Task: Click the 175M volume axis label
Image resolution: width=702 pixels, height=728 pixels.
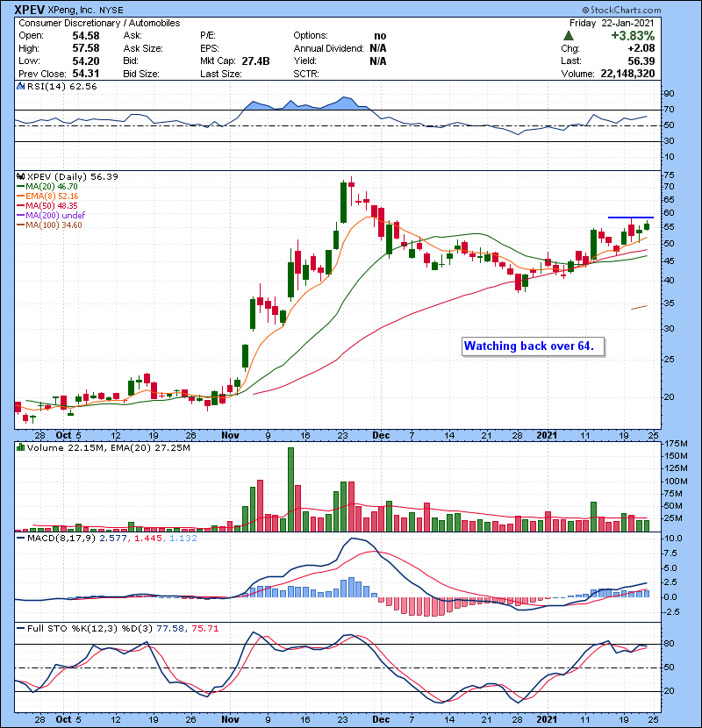Action: (x=676, y=444)
